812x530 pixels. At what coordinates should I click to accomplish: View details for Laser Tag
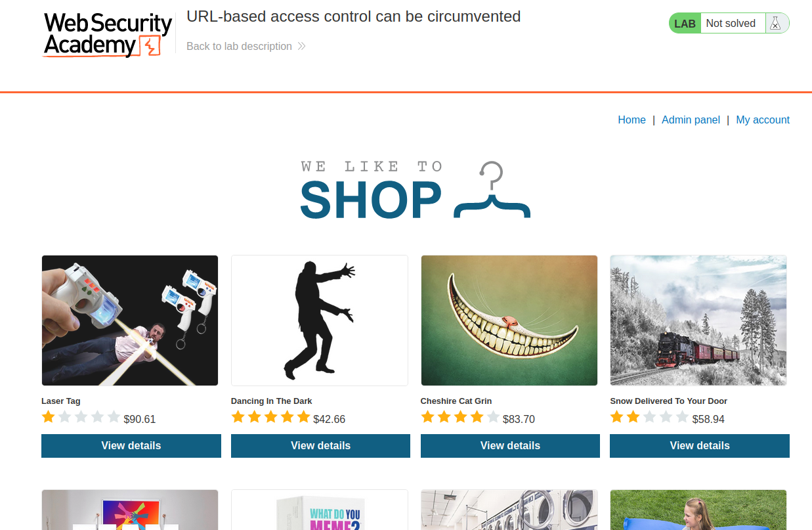[x=131, y=446]
